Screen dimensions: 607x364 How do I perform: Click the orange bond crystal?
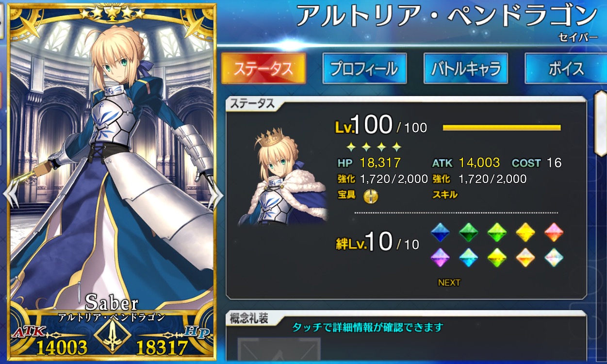click(525, 257)
